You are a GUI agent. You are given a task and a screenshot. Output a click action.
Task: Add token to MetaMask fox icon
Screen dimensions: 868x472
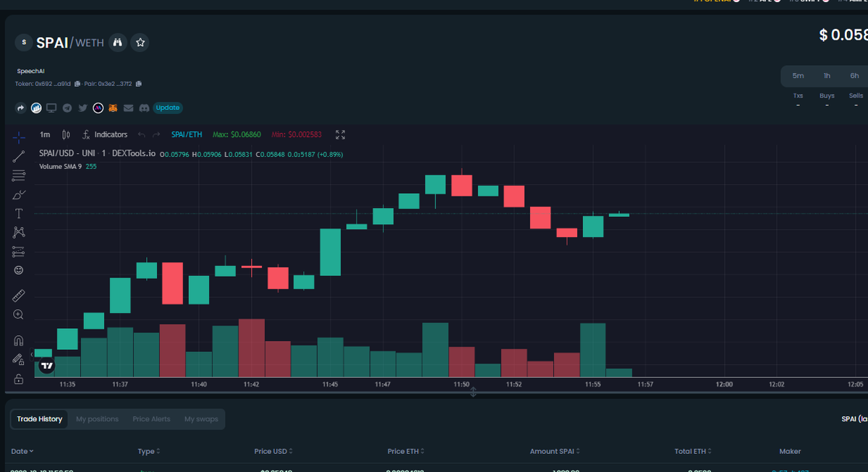(x=113, y=108)
